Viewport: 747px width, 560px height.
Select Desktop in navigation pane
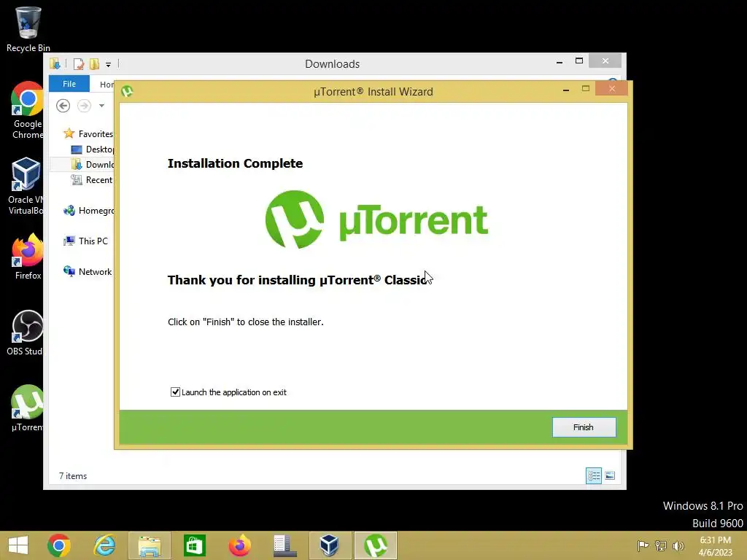92,149
